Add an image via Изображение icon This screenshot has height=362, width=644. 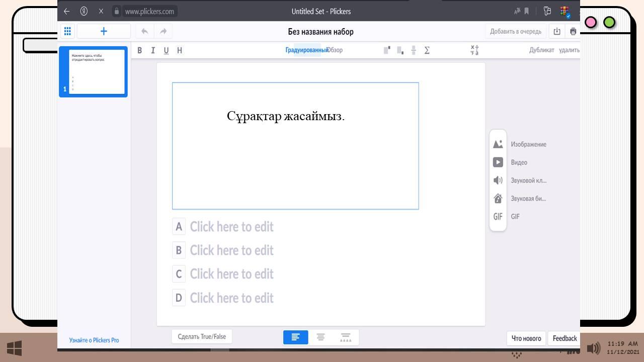(x=498, y=144)
